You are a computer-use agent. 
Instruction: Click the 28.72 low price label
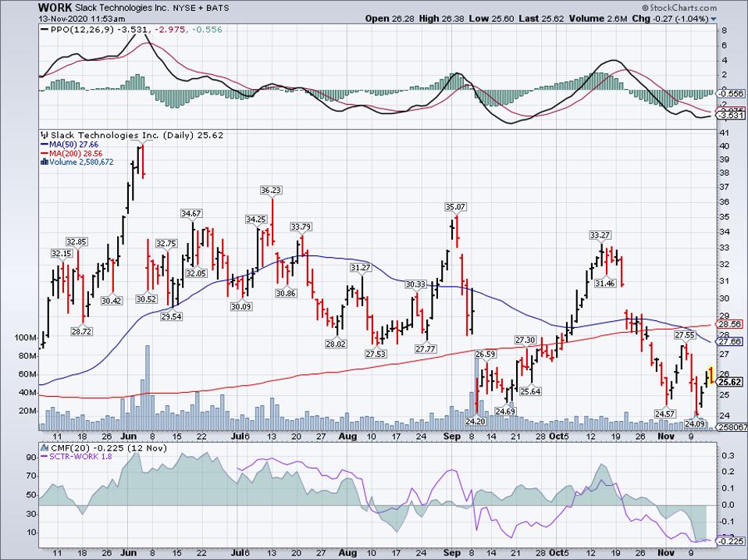pos(81,331)
